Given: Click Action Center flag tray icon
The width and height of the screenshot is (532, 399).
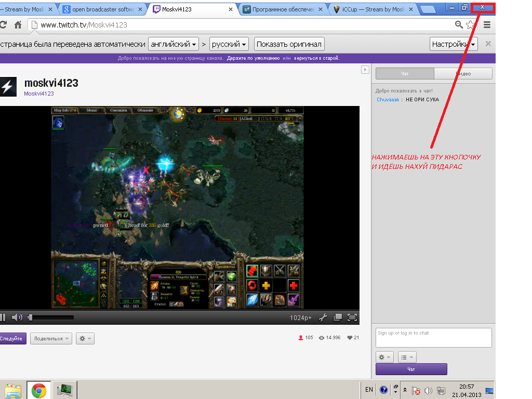Looking at the screenshot, I should [x=416, y=391].
